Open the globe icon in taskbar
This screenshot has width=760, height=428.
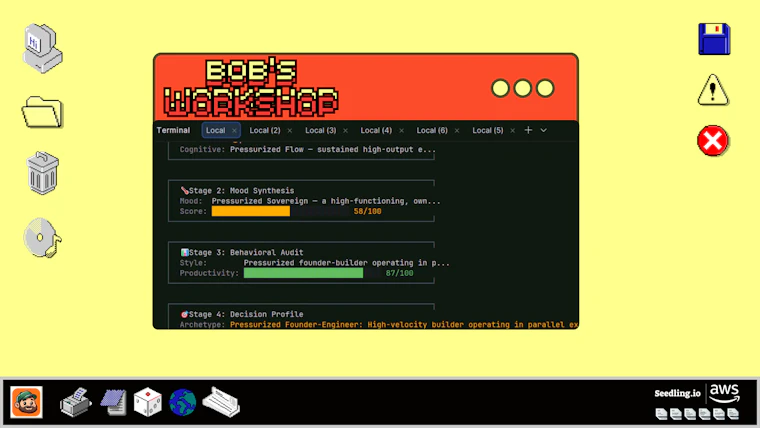coord(183,402)
